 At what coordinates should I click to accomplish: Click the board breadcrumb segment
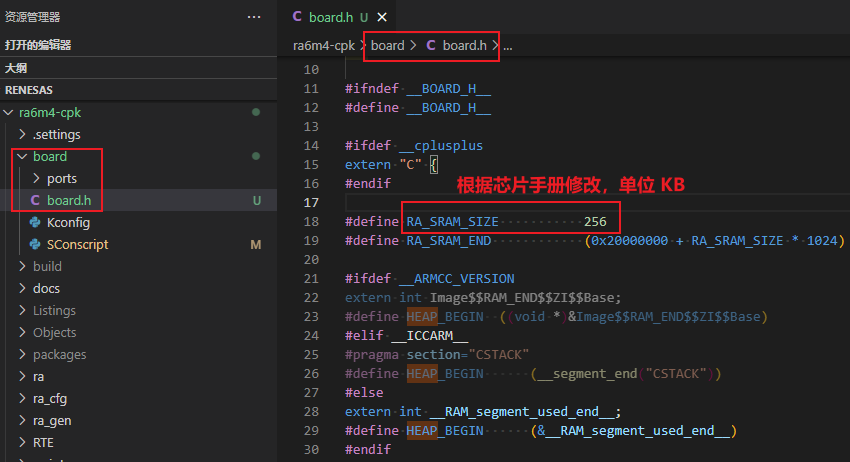387,45
